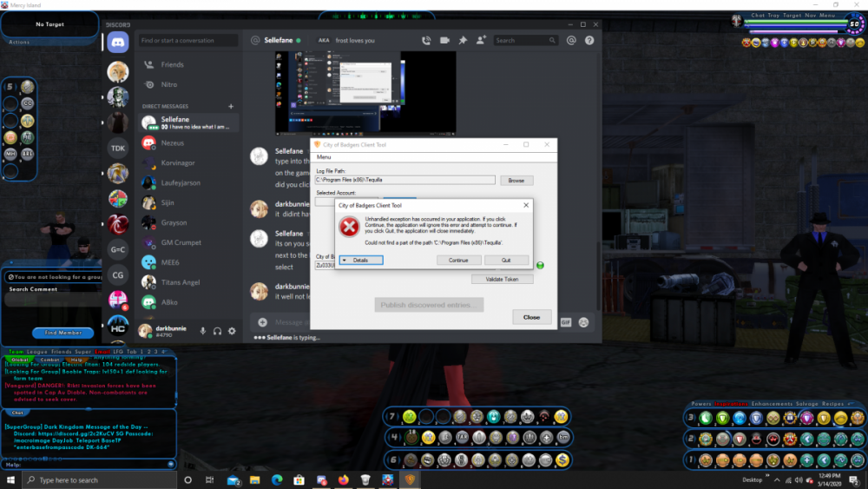Start a voice call with Sellefane
This screenshot has height=489, width=868.
[x=426, y=41]
